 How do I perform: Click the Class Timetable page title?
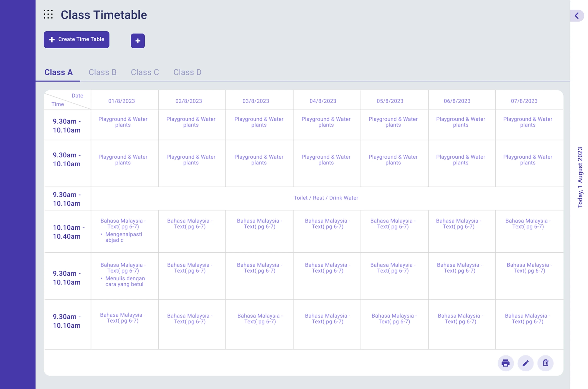104,15
